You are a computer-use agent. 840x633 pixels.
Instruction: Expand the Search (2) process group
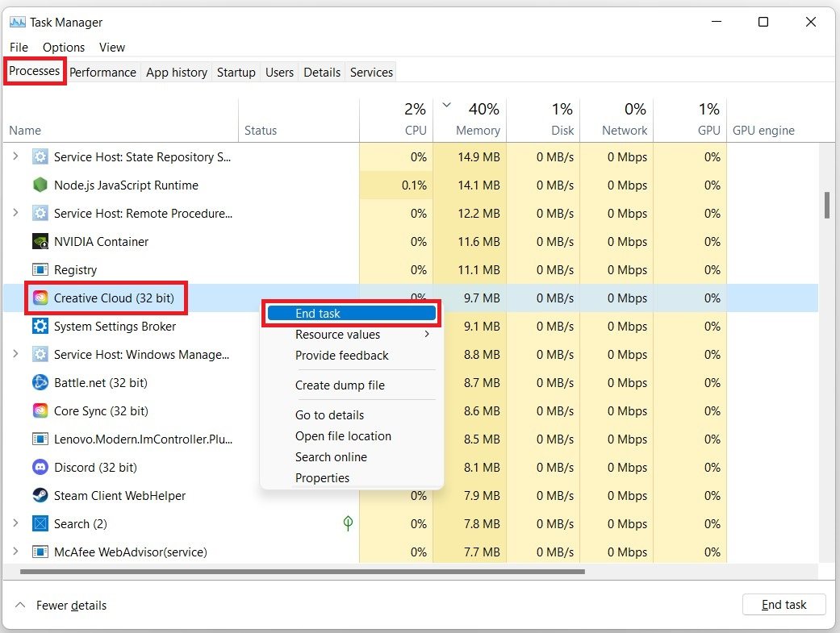coord(15,523)
